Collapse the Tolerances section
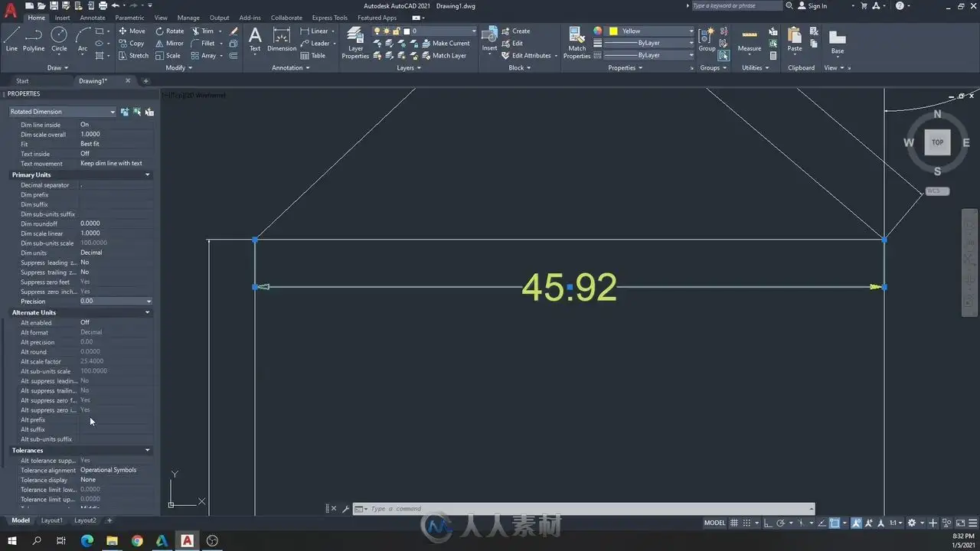980x551 pixels. pos(148,450)
